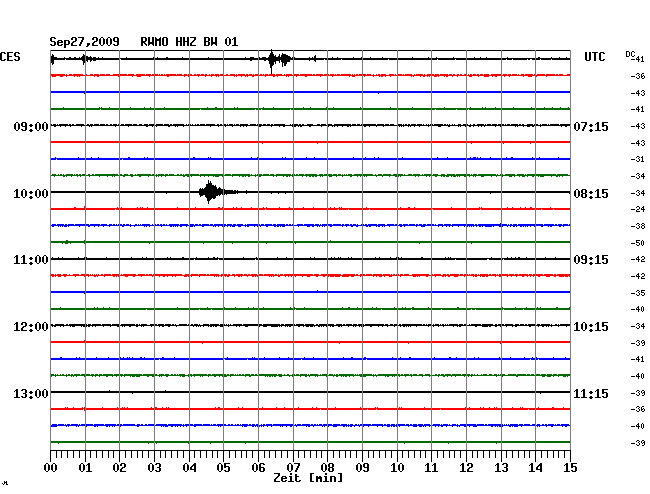Viewport: 650px width, 494px height.
Task: Select the 09:00 local time label
Action: [x=31, y=126]
